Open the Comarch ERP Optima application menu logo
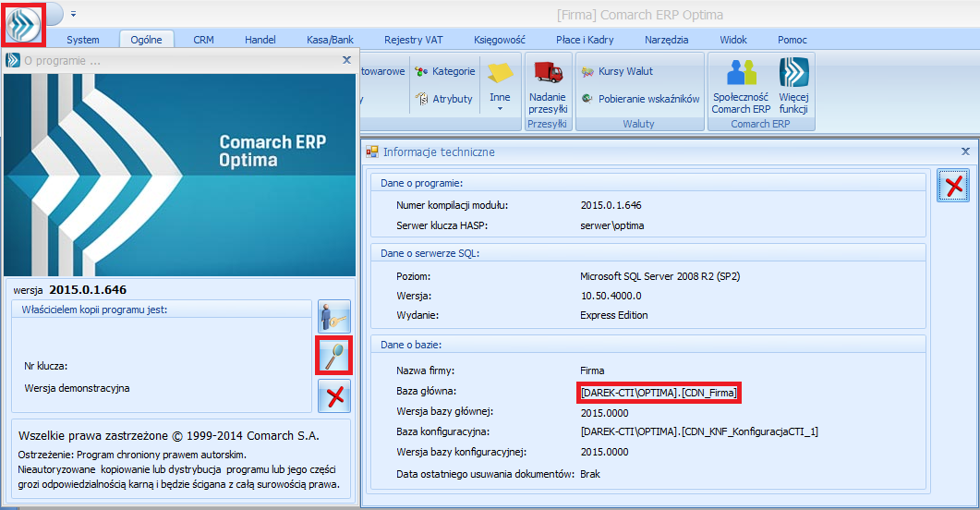980x510 pixels. click(x=24, y=25)
